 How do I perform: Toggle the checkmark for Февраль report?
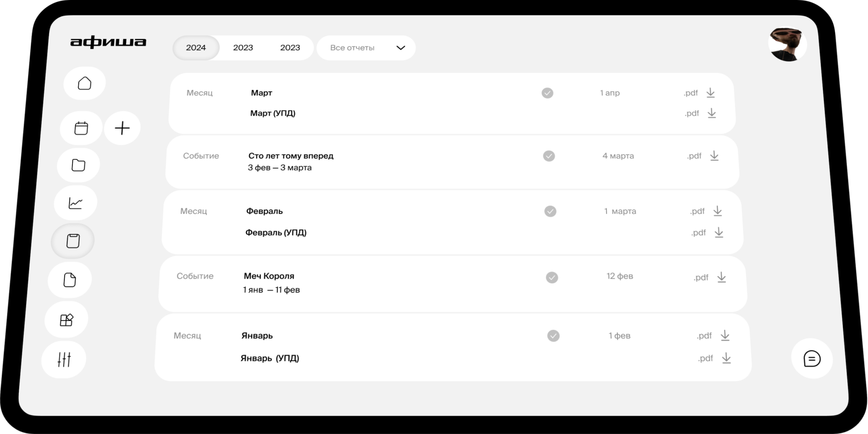coord(550,211)
